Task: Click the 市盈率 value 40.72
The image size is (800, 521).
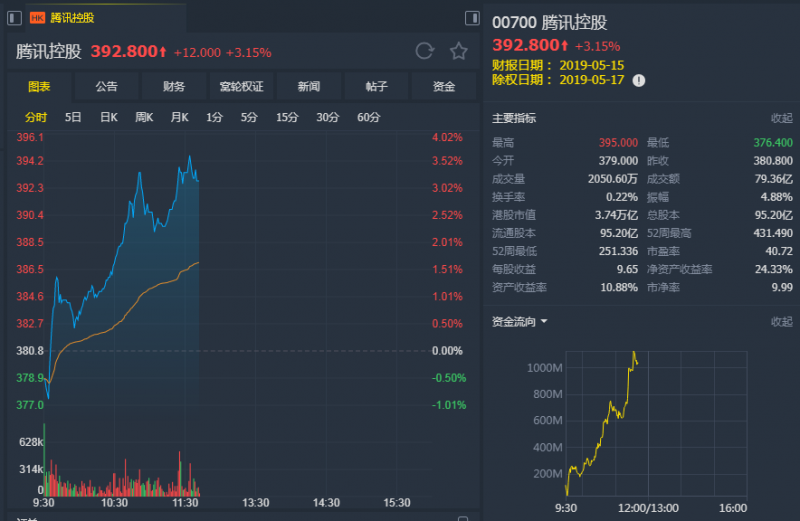Action: 779,251
